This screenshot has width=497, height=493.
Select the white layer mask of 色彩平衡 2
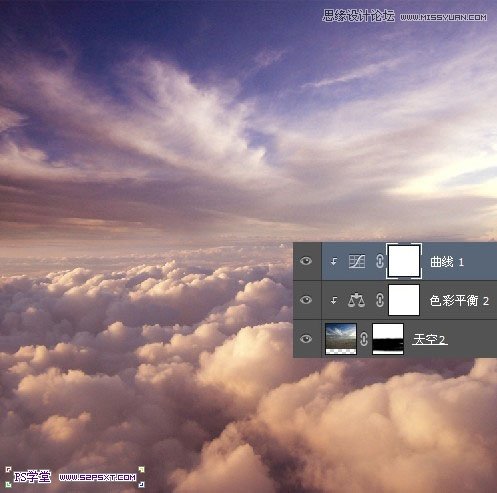tap(404, 300)
